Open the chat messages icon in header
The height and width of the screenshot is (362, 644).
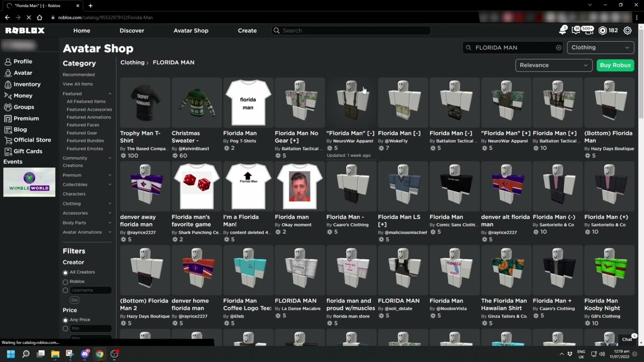[577, 30]
